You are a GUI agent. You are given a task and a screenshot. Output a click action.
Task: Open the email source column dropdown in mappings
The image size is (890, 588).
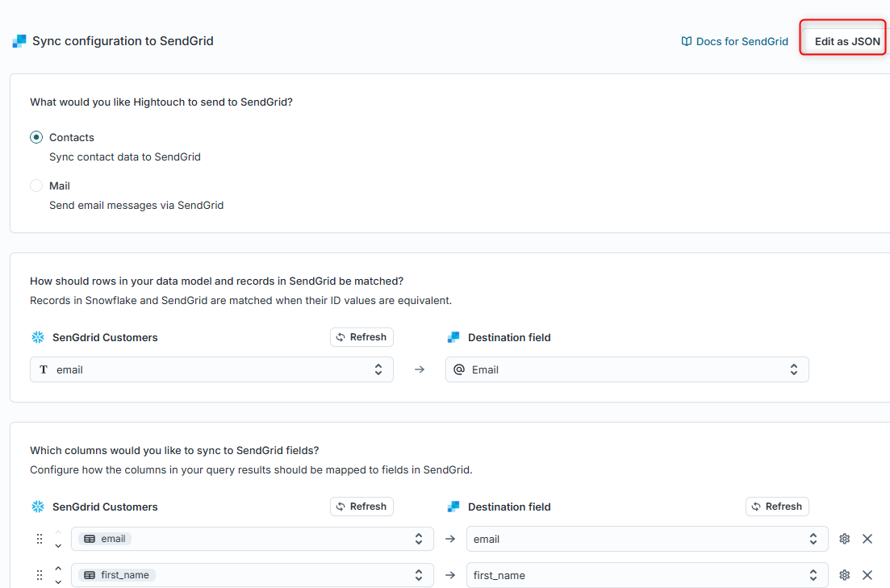click(252, 539)
